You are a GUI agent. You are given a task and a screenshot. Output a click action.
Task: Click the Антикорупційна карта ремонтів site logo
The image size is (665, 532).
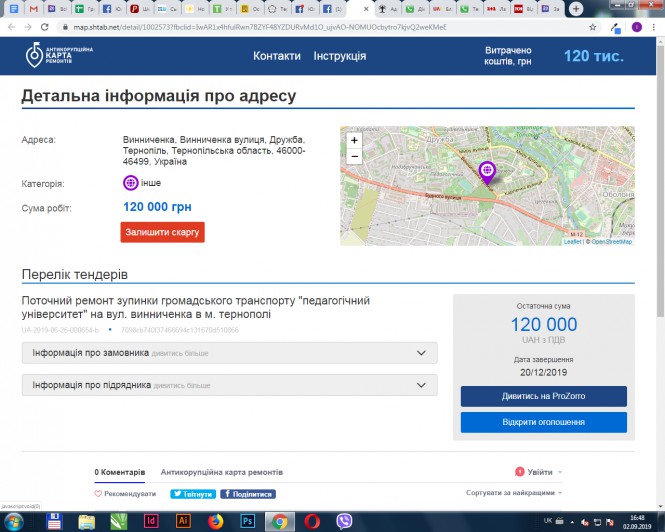[x=61, y=56]
